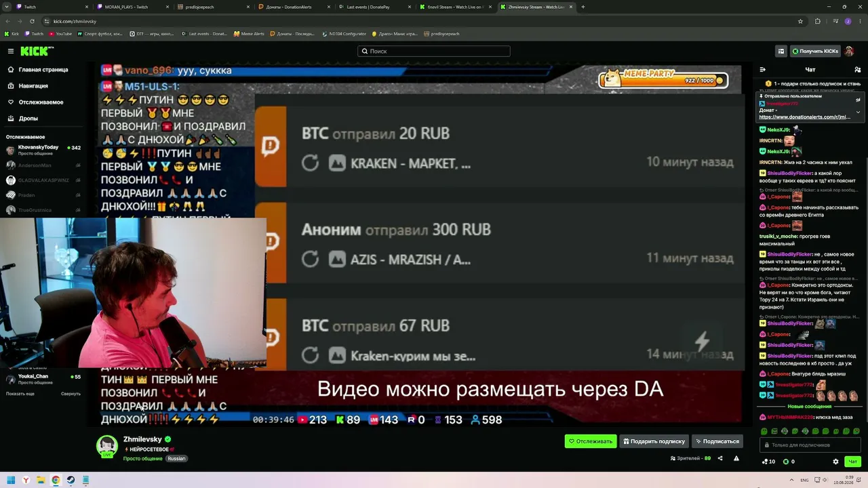Image resolution: width=868 pixels, height=488 pixels.
Task: Open OLADVALAKASPWNZ channel in sidebar
Action: point(43,180)
